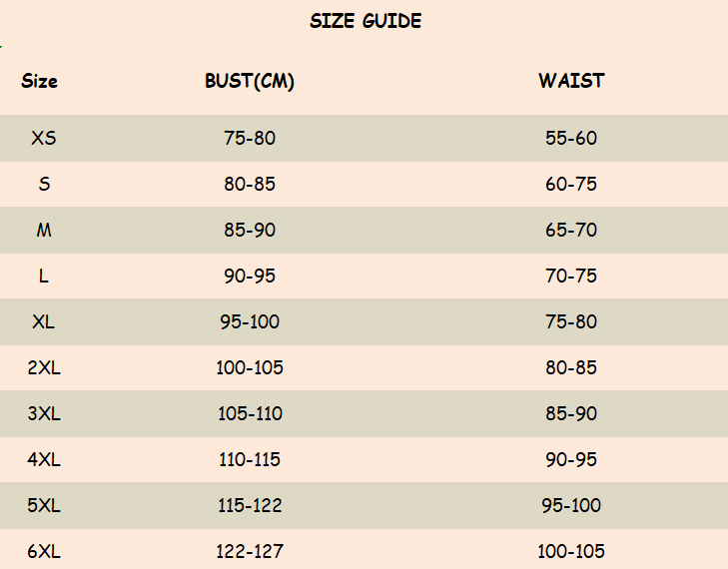Select the 3XL size cell
This screenshot has width=728, height=569.
pos(44,413)
